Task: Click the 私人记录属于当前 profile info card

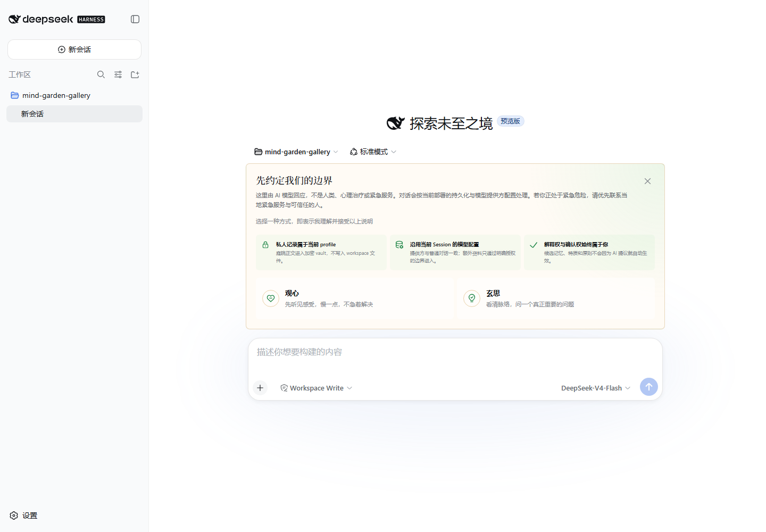Action: click(x=321, y=253)
